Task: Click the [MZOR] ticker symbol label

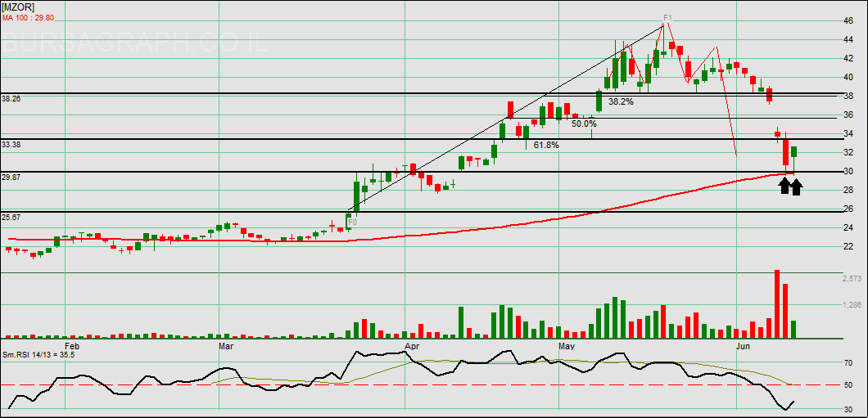Action: pos(16,6)
